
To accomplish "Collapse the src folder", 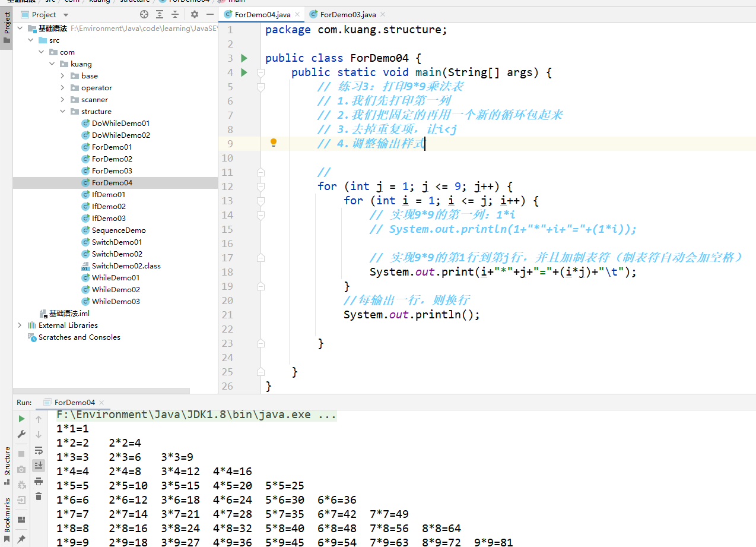I will click(x=30, y=40).
